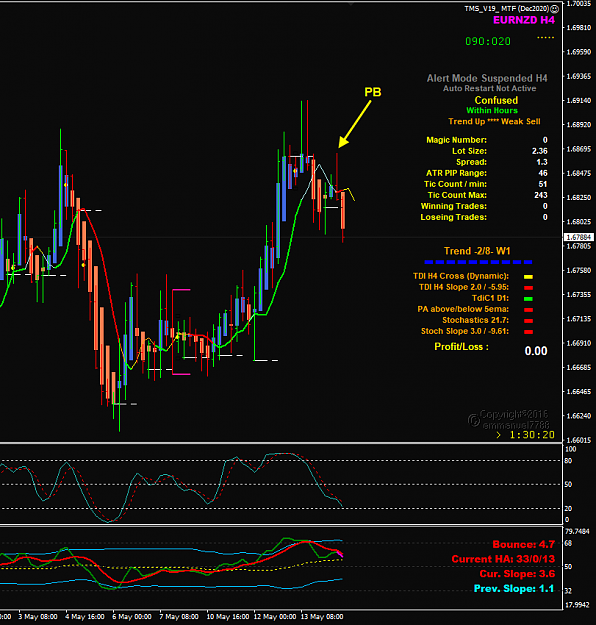
Task: Click the 1.70035 top price axis label
Action: coord(579,4)
